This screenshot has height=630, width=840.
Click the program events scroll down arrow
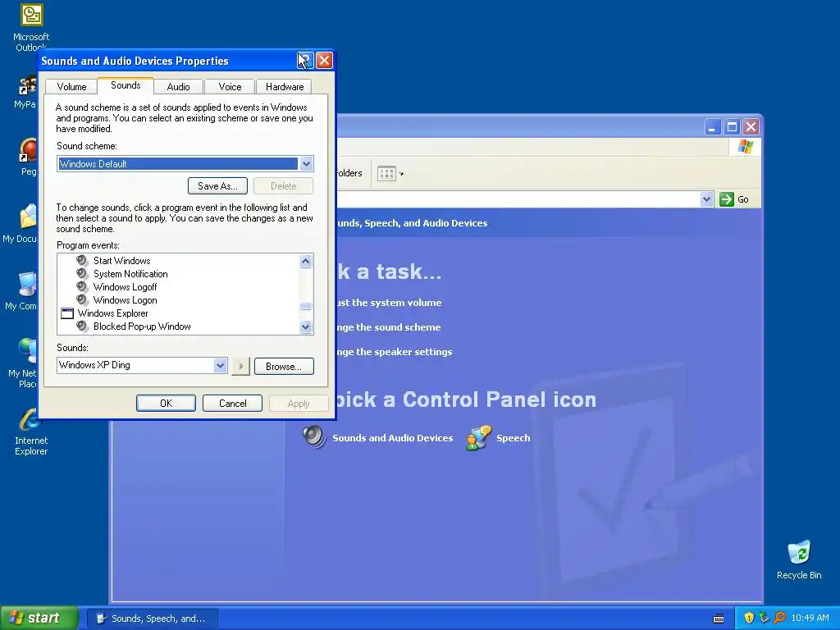305,326
